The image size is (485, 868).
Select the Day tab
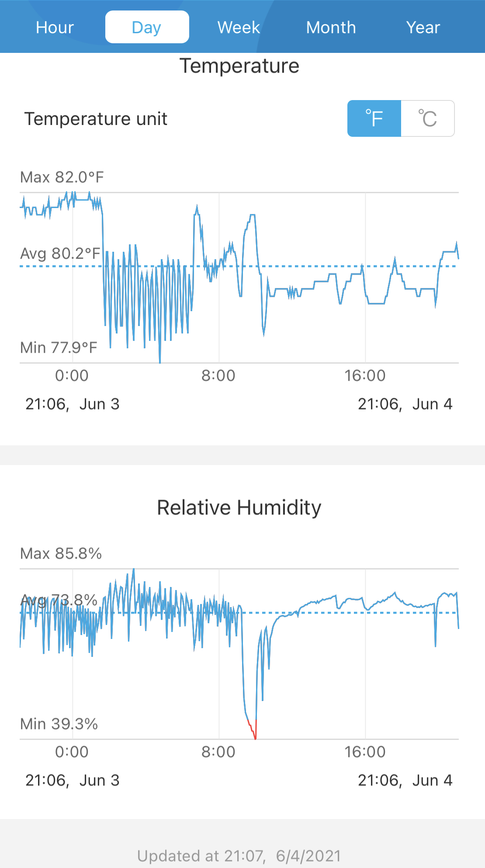coord(147,27)
